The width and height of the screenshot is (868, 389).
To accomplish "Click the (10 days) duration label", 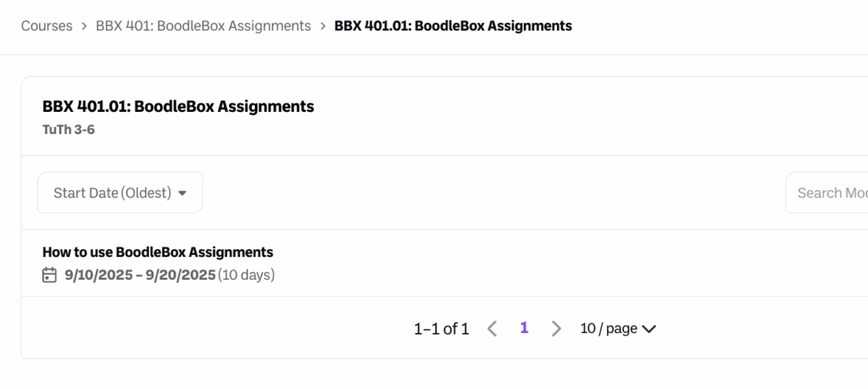I will 247,275.
